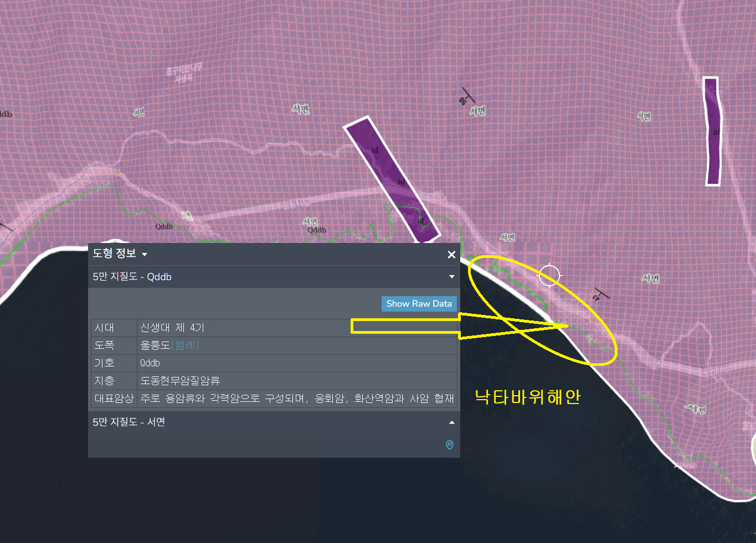Click the 시대 row label

[114, 328]
